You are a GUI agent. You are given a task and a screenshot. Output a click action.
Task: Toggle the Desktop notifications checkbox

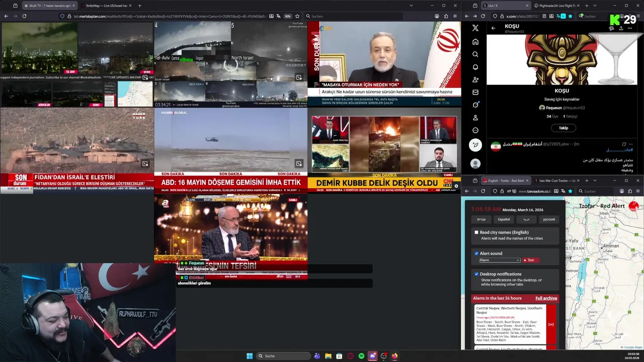476,274
